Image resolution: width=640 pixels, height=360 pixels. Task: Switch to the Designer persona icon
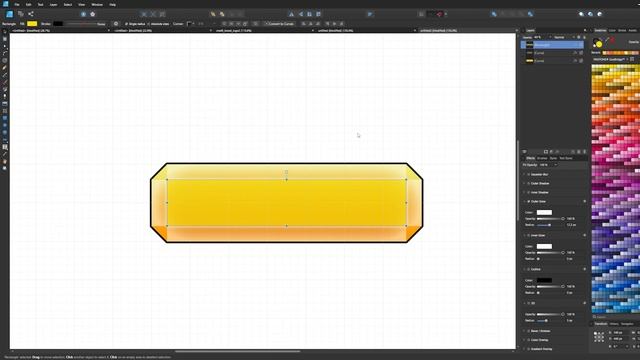(9, 14)
